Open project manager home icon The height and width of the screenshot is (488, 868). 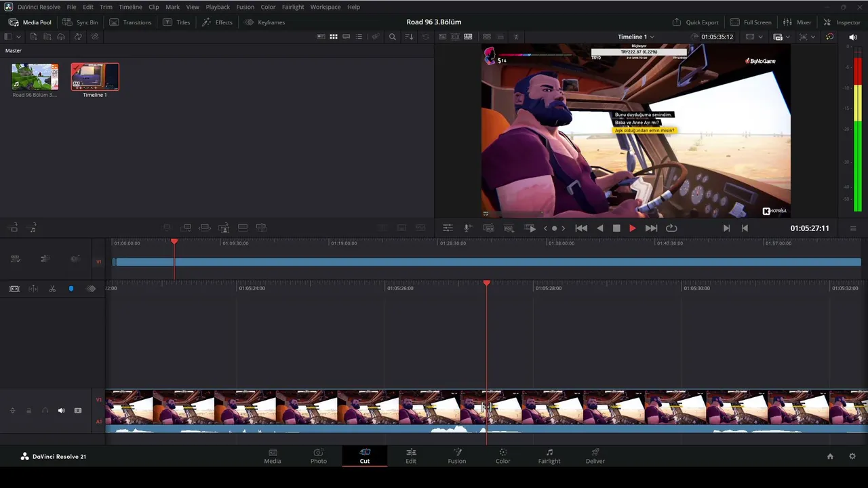[830, 457]
